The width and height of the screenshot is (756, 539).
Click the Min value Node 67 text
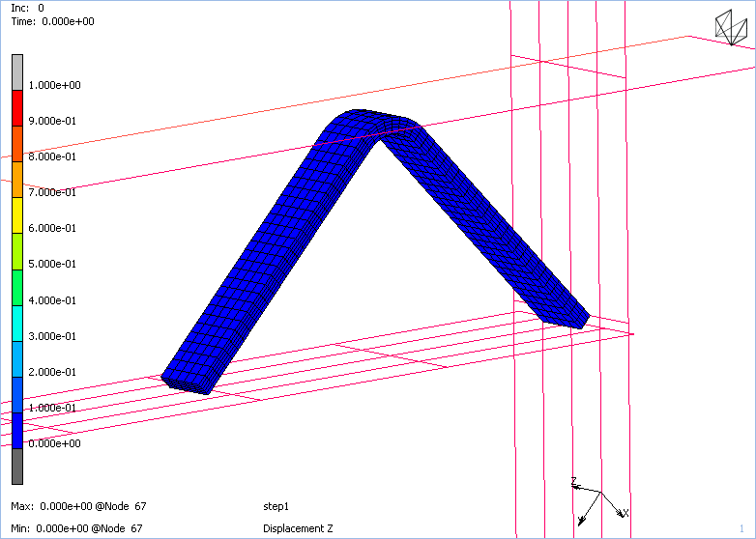[77, 528]
